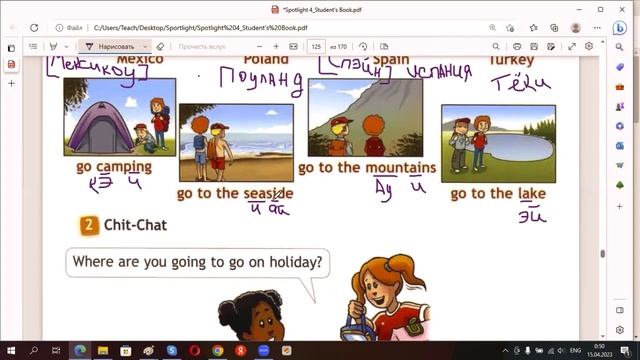Open sidebar Tools briefcase icon
Screen dimensions: 640x360
point(620,87)
